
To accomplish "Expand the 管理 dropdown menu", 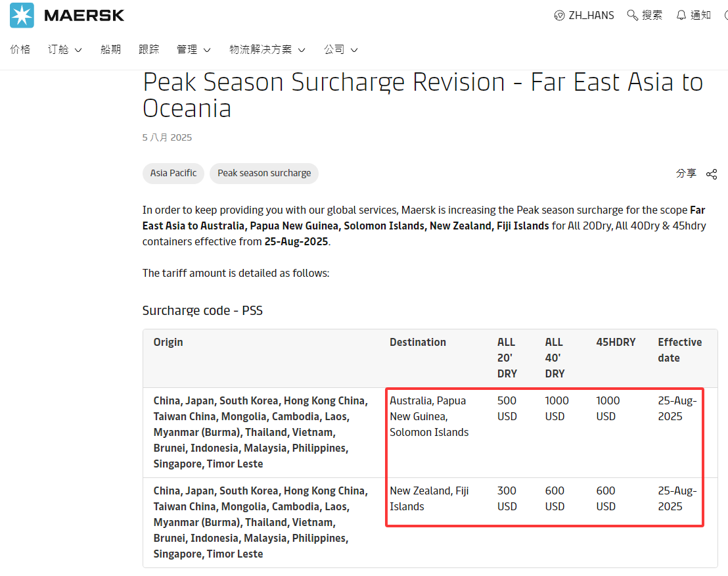I will [x=193, y=49].
